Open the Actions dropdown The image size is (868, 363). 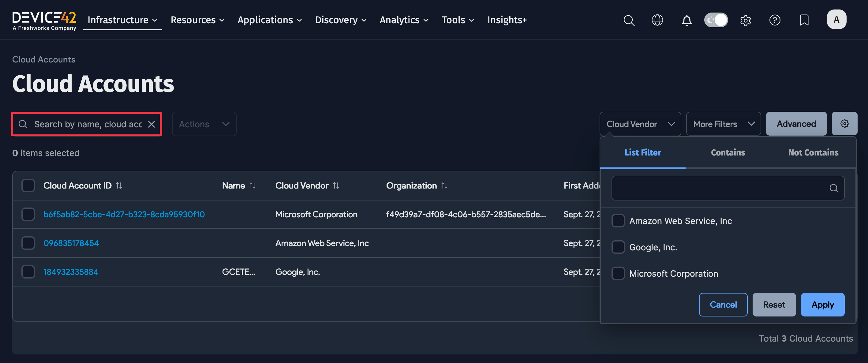click(204, 124)
